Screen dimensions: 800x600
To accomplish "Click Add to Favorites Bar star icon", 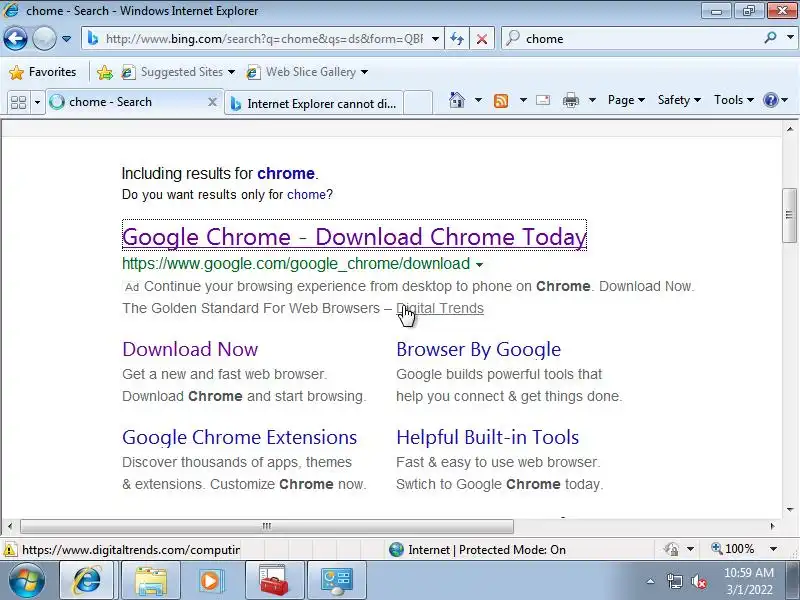I will (105, 72).
